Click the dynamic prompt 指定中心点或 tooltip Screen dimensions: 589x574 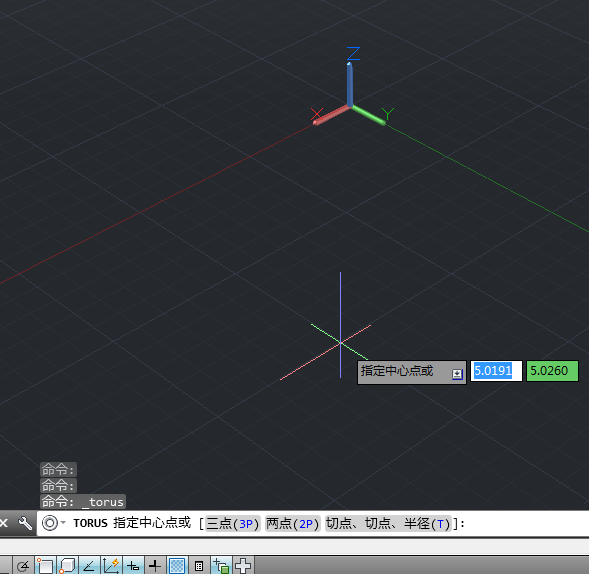pyautogui.click(x=411, y=372)
